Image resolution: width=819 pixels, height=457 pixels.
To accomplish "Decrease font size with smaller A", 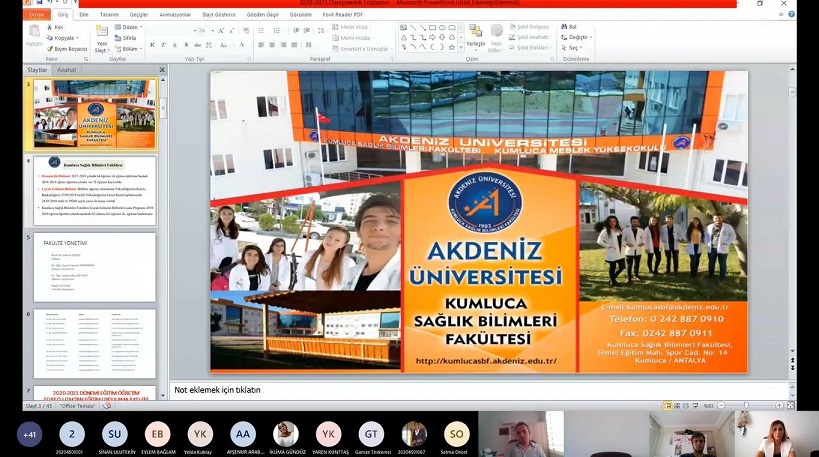I will [x=231, y=31].
